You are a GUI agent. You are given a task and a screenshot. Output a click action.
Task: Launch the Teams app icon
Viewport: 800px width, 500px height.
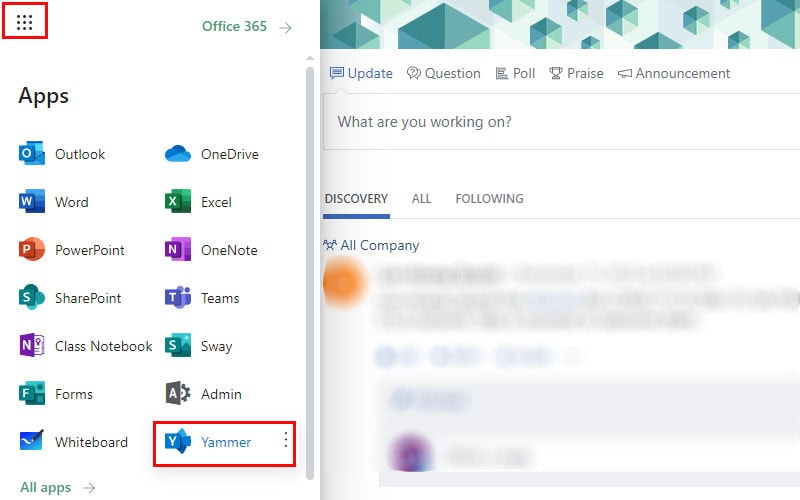point(178,297)
